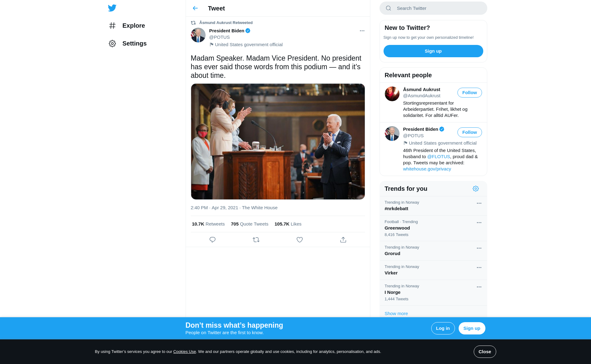Screen dimensions: 591x364
Task: Click President Biden name in tweet header
Action: pyautogui.click(x=227, y=31)
